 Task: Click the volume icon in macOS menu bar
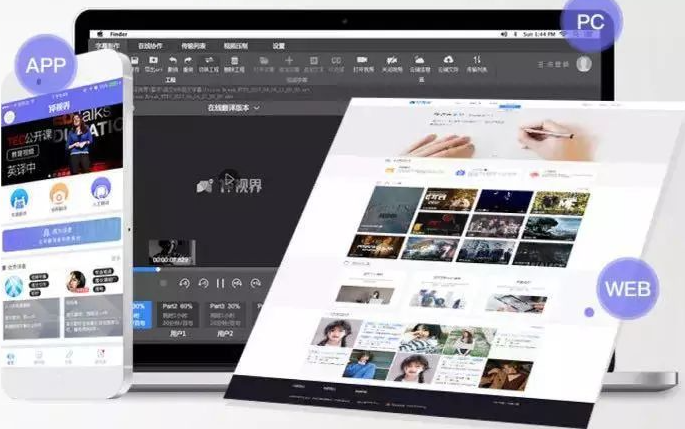tap(504, 34)
